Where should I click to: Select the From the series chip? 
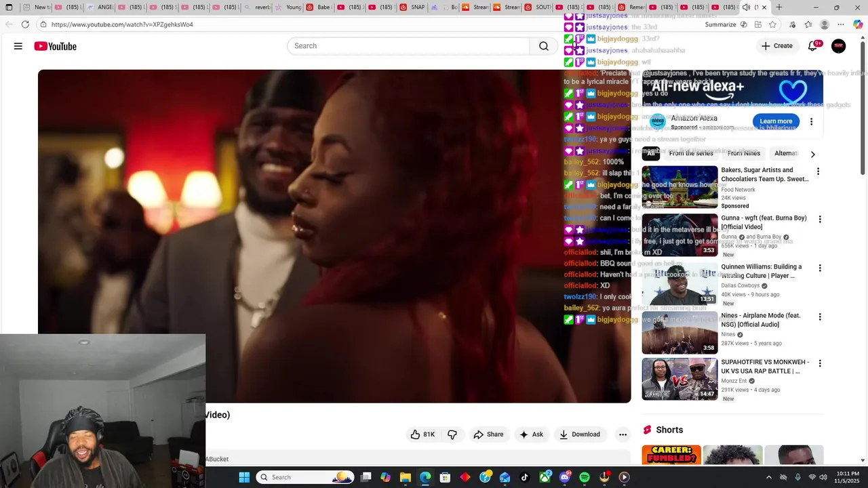coord(691,153)
